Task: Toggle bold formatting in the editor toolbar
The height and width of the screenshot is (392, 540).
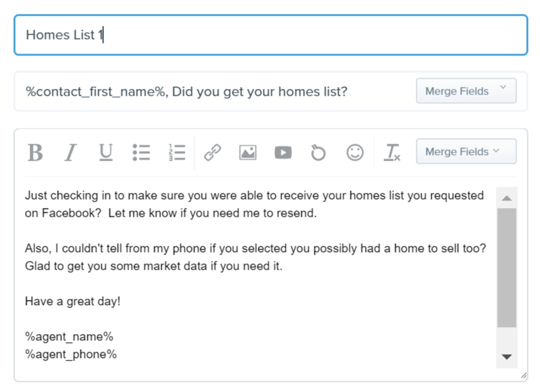Action: click(35, 153)
